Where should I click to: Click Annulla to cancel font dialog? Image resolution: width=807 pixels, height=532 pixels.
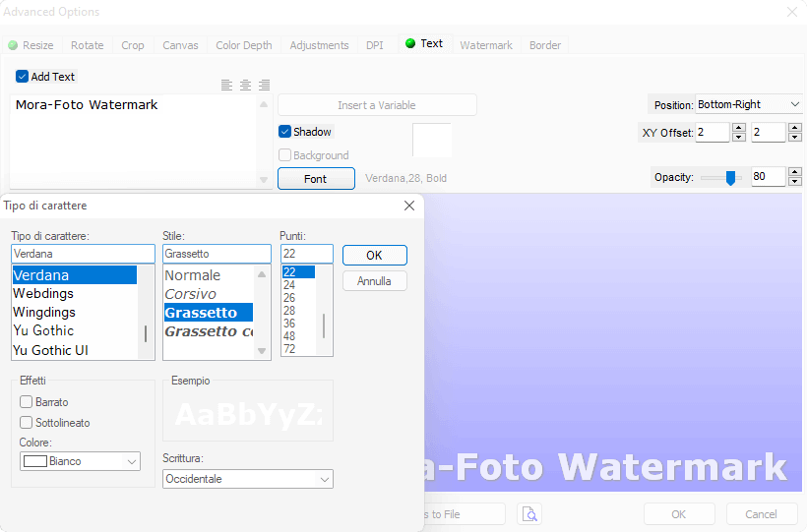coord(375,281)
